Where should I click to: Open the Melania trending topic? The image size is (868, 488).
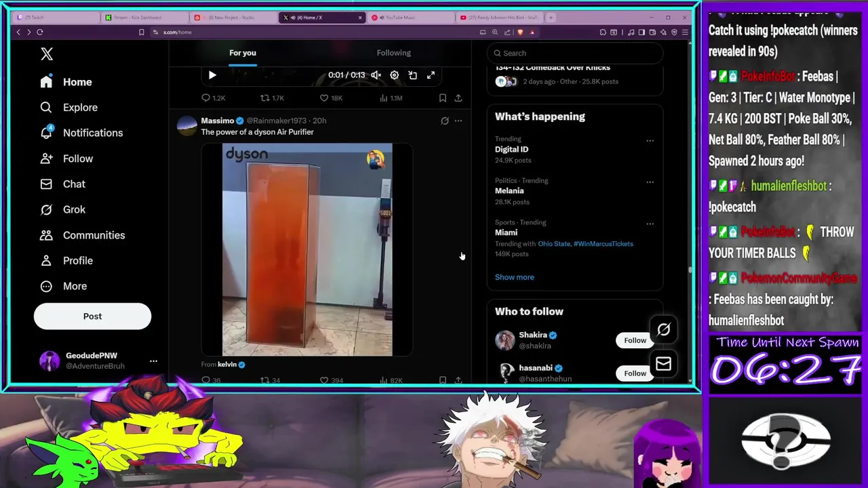(509, 190)
